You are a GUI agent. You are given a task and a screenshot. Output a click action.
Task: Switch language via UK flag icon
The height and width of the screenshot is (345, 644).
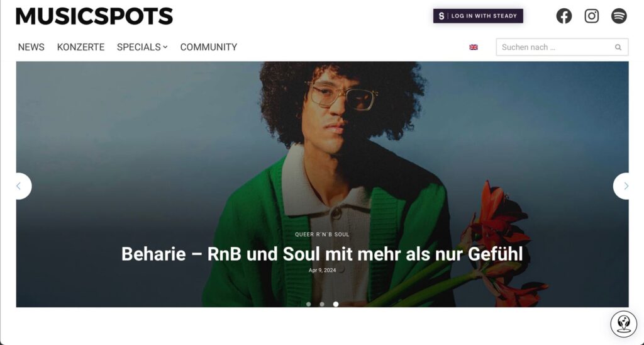(474, 47)
